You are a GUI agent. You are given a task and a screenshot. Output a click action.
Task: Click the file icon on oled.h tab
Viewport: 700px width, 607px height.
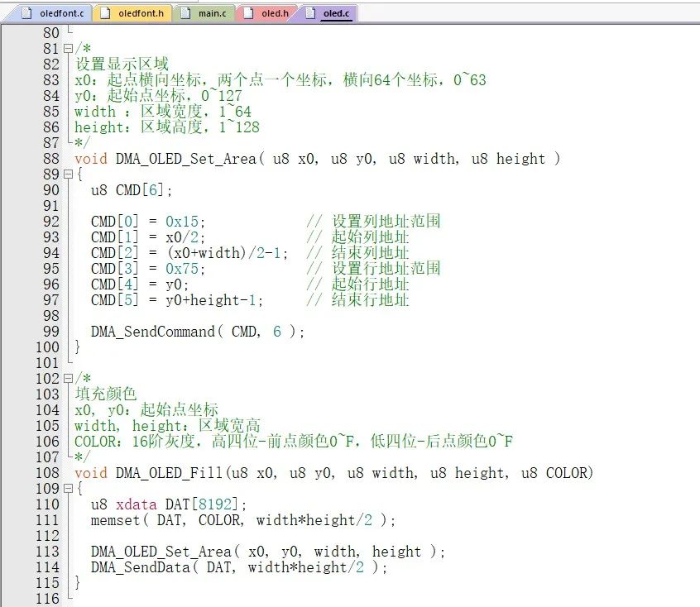point(248,13)
